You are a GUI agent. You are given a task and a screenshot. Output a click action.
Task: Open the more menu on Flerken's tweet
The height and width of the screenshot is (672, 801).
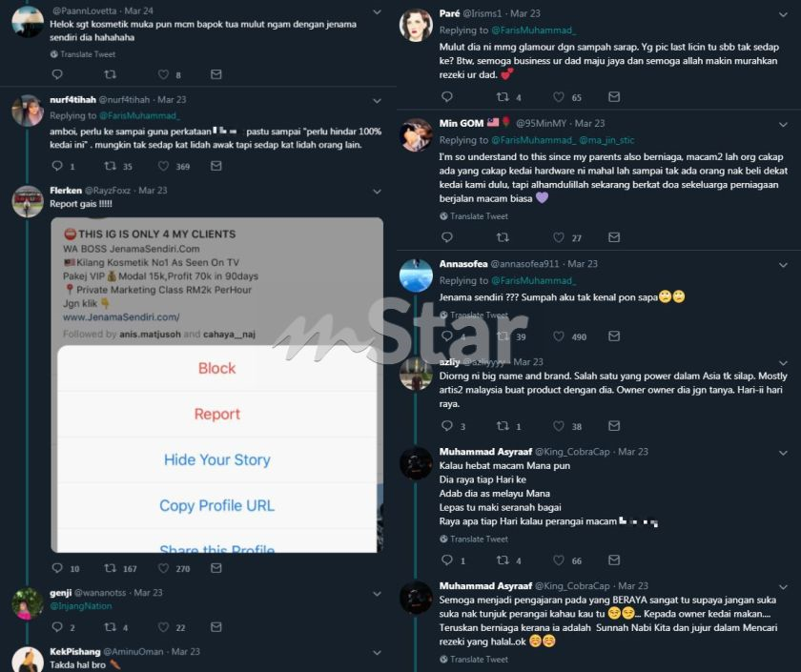pyautogui.click(x=377, y=192)
